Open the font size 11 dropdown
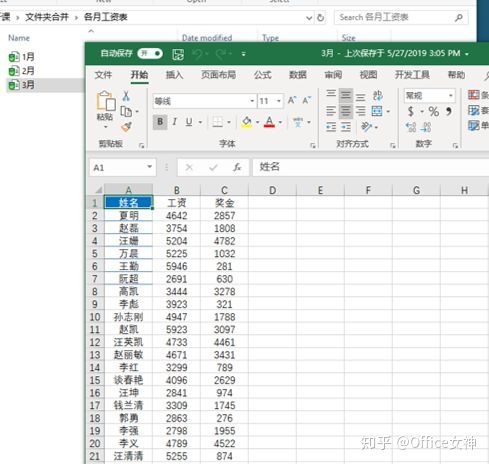Screen dimensions: 489x464 pyautogui.click(x=279, y=101)
